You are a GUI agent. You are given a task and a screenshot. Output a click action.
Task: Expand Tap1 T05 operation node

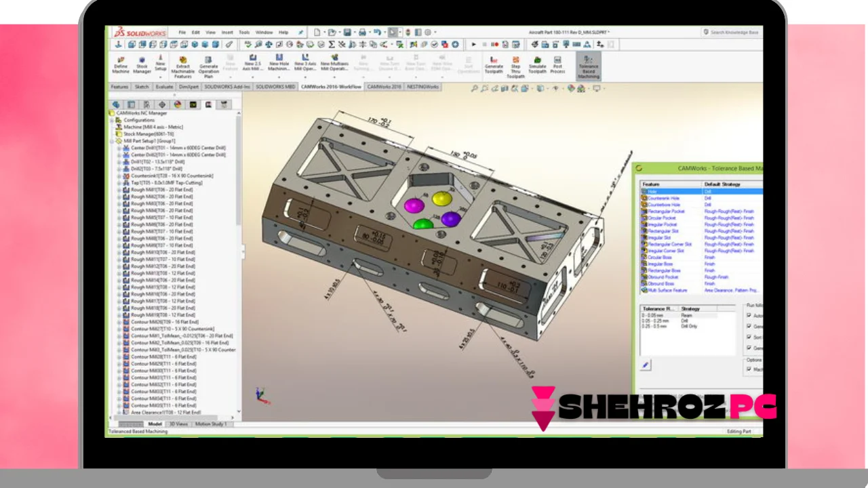119,183
